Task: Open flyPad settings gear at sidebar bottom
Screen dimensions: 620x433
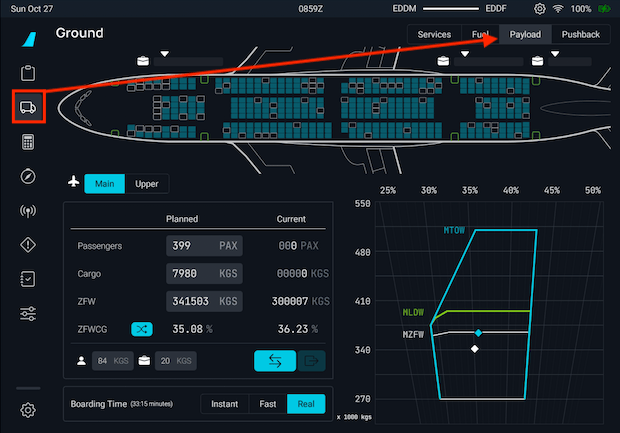Action: [x=28, y=409]
